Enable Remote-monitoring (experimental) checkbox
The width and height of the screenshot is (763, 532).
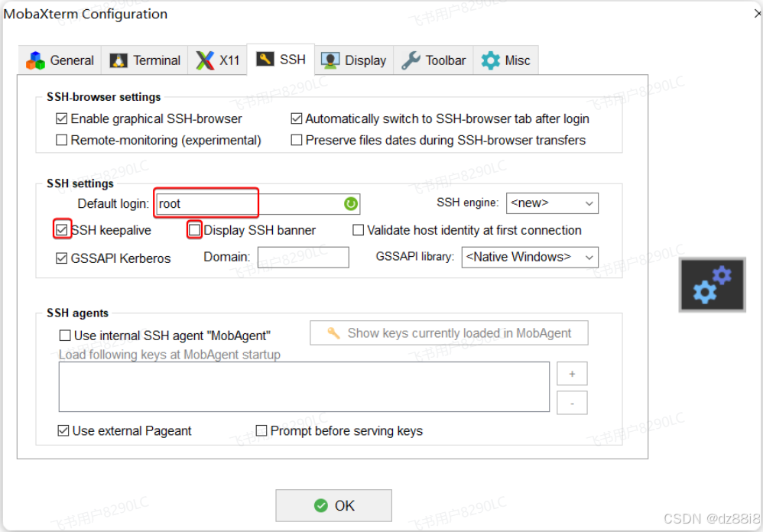coord(61,140)
